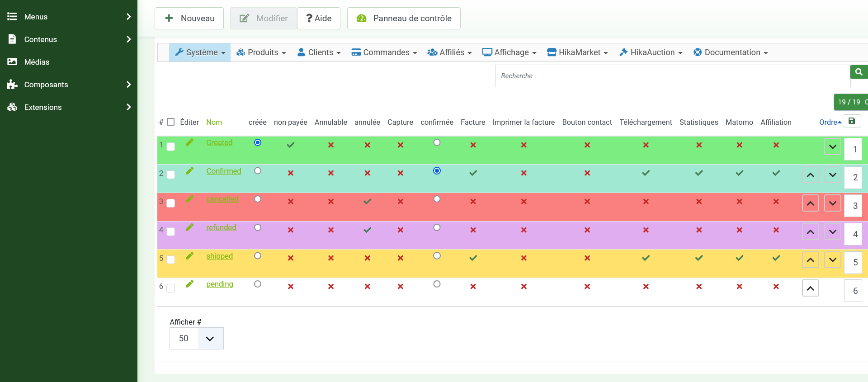Check the checkbox for the pending row
Screen dimensions: 868x382
(x=171, y=288)
